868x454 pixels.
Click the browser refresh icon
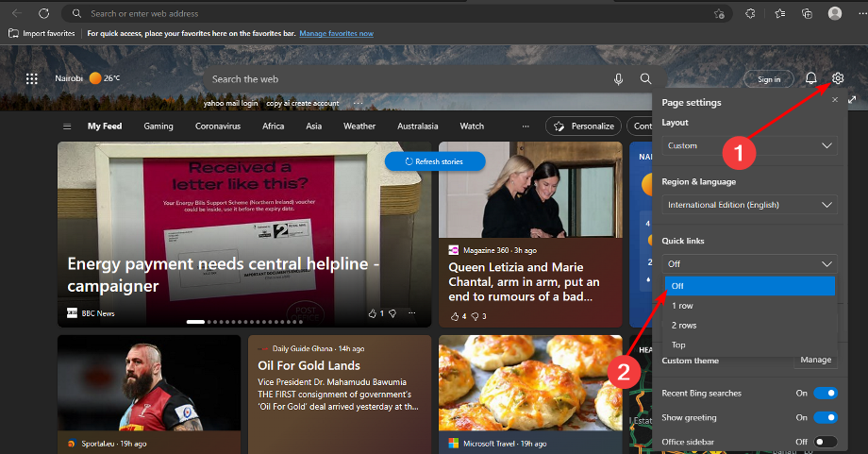click(43, 13)
